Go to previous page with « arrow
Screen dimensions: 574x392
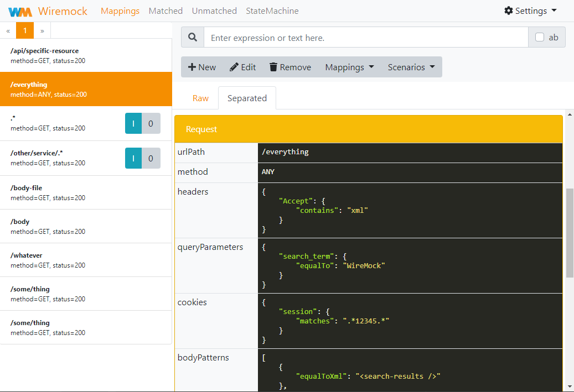tap(8, 31)
